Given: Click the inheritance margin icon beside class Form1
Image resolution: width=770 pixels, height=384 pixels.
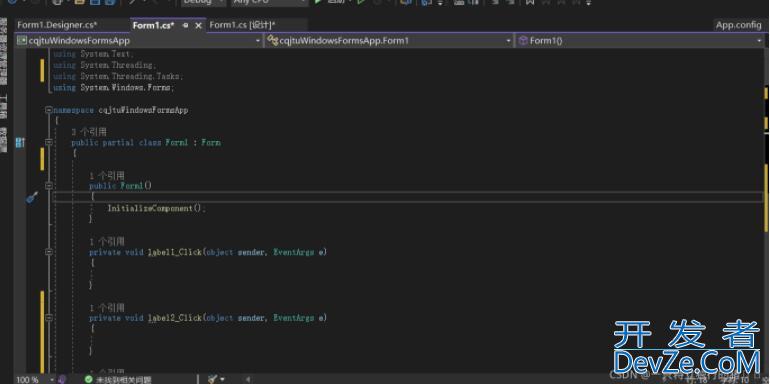Looking at the screenshot, I should pos(20,142).
